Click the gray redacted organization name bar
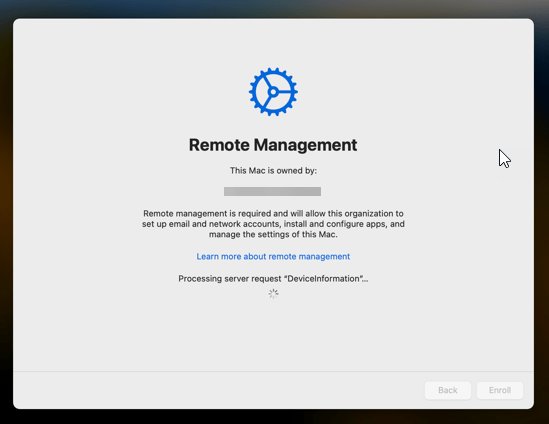Viewport: 549px width, 424px height. coord(272,192)
